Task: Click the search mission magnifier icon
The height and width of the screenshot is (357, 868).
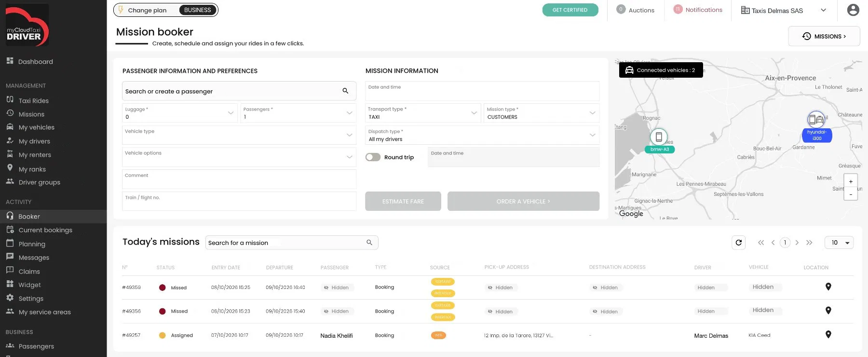Action: 369,243
